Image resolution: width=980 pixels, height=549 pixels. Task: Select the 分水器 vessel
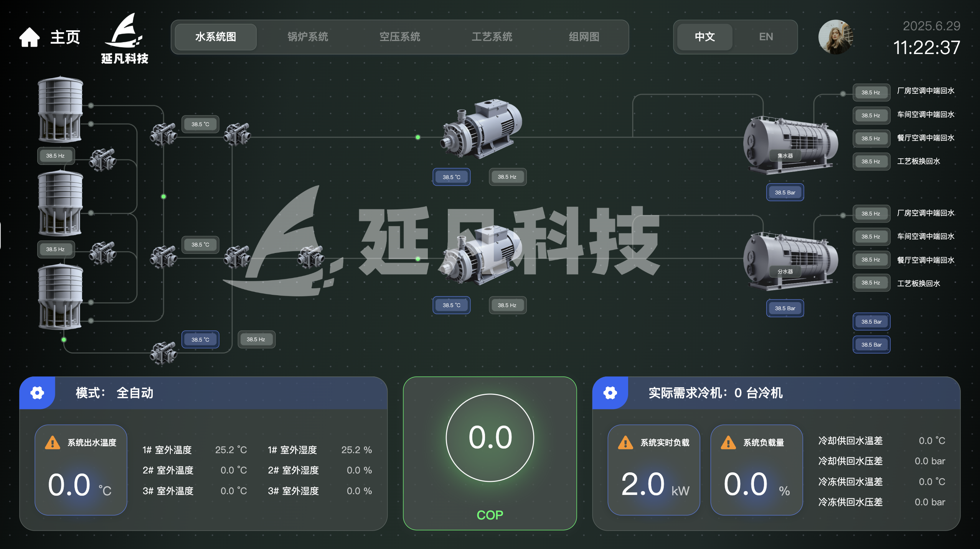790,261
